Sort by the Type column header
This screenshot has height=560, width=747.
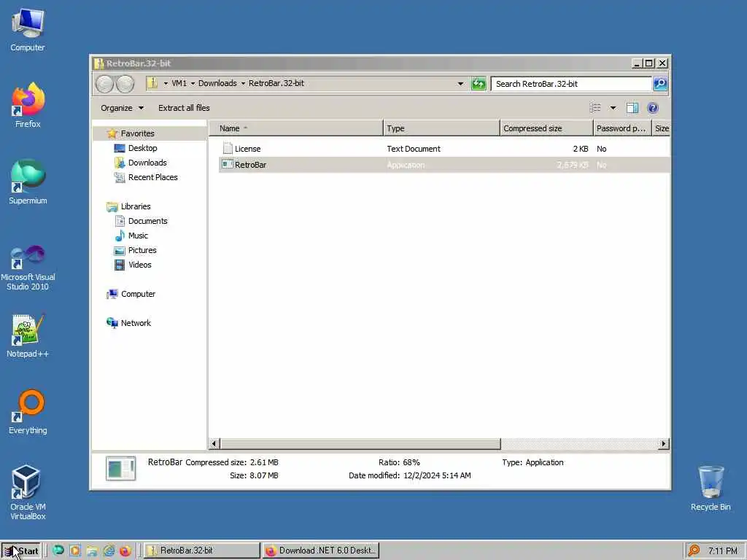[x=441, y=128]
